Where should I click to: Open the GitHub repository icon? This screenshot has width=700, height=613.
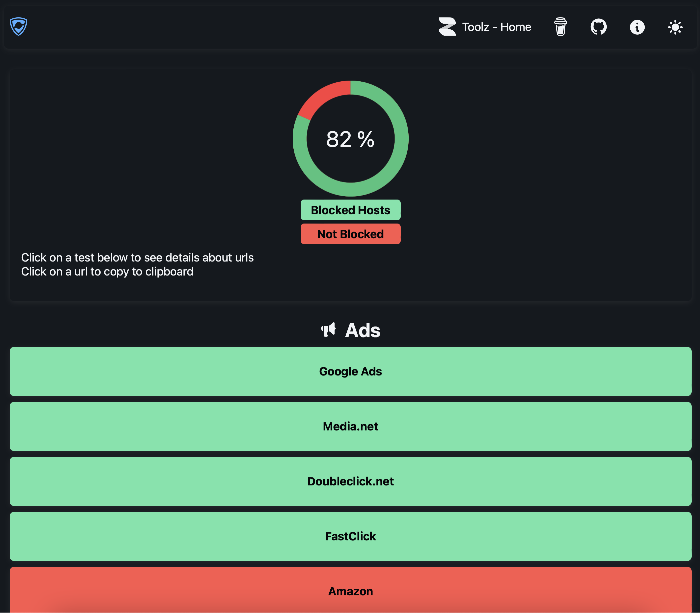click(x=598, y=27)
